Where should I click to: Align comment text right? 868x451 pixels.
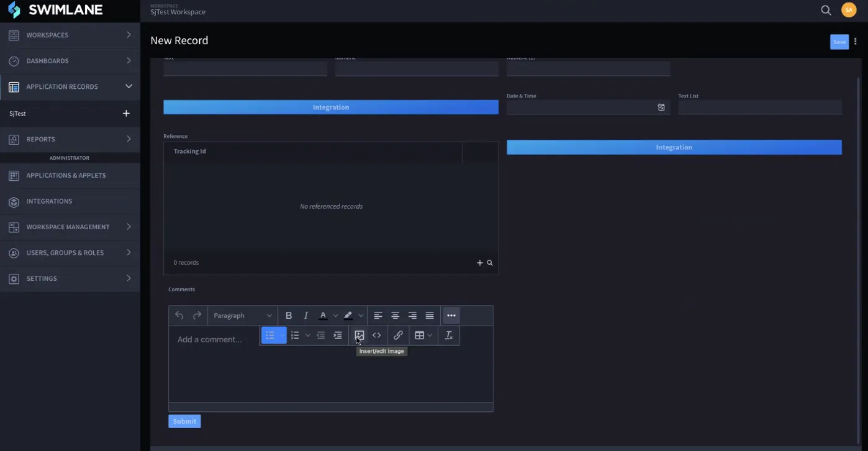[x=412, y=316]
